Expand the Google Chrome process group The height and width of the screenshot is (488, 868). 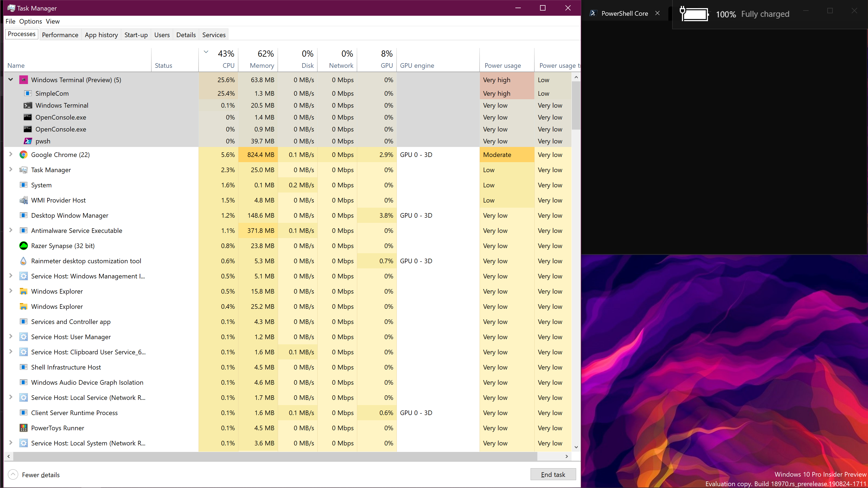[x=11, y=155]
